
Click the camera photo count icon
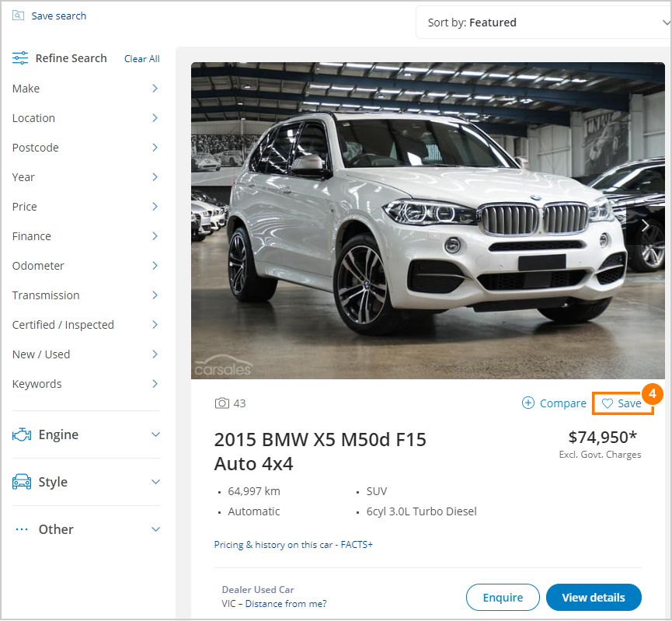(222, 403)
